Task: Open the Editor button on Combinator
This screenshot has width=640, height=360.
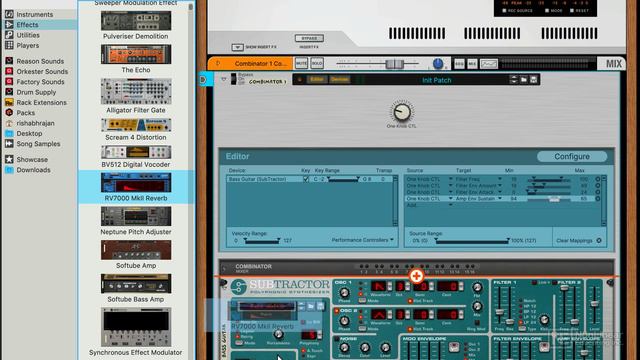Action: 317,79
